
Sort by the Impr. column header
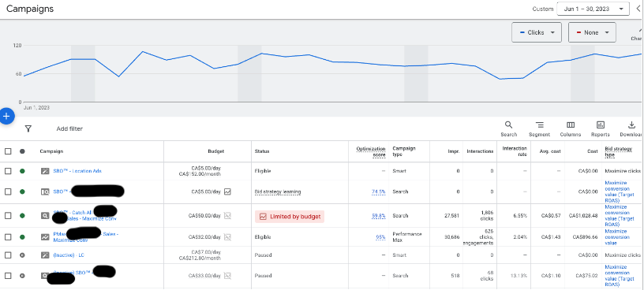pyautogui.click(x=454, y=151)
